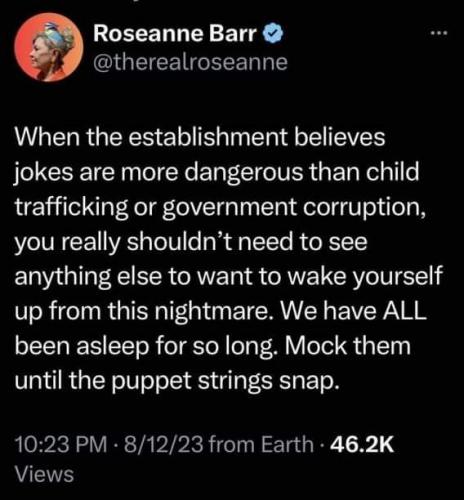Open the @therealroseanne handle link

point(190,62)
